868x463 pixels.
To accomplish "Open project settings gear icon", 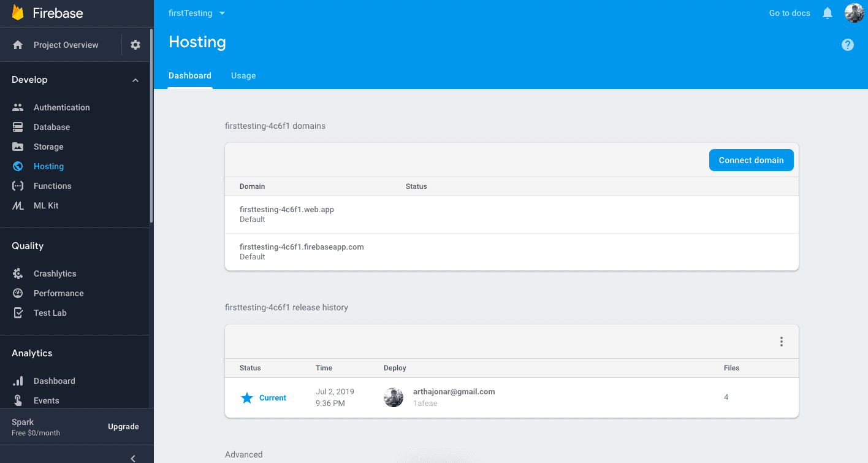I will (x=135, y=45).
